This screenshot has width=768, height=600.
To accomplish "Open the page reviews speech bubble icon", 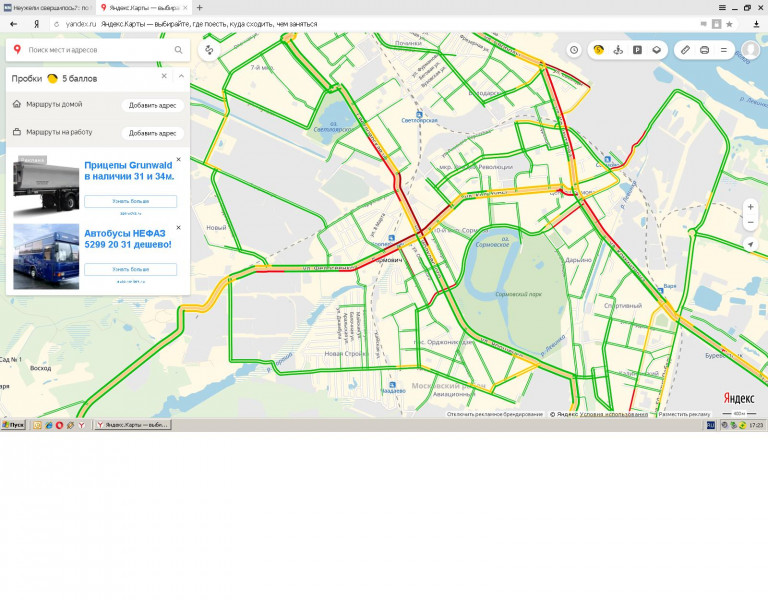I will pos(703,24).
